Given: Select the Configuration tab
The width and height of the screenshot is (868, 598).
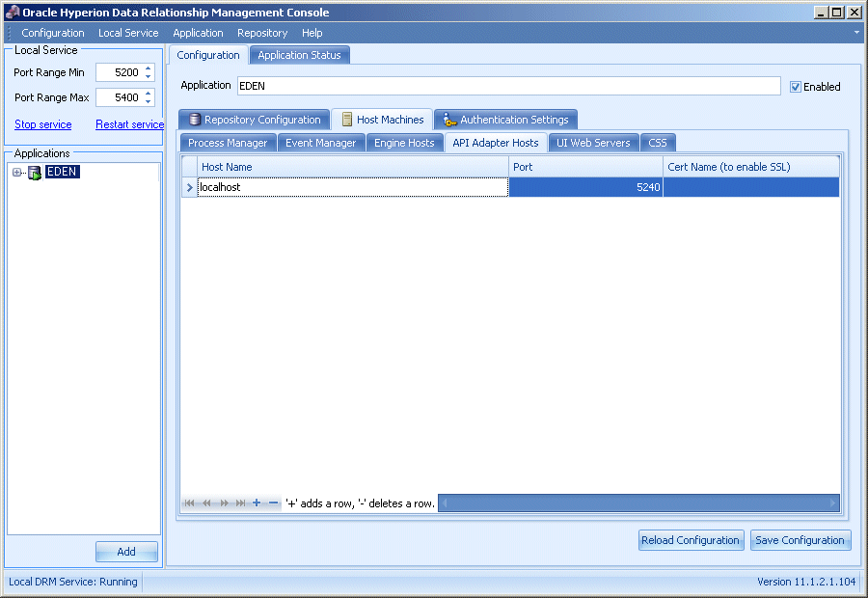Looking at the screenshot, I should point(208,55).
